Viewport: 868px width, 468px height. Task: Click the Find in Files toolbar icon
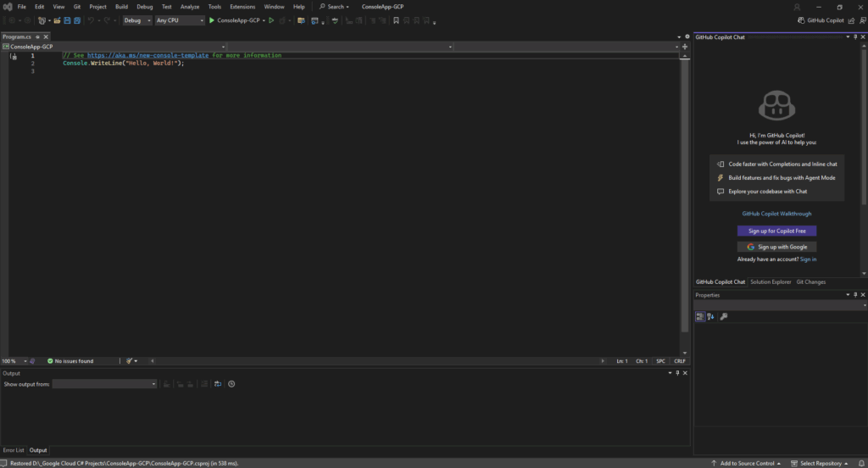[x=301, y=20]
